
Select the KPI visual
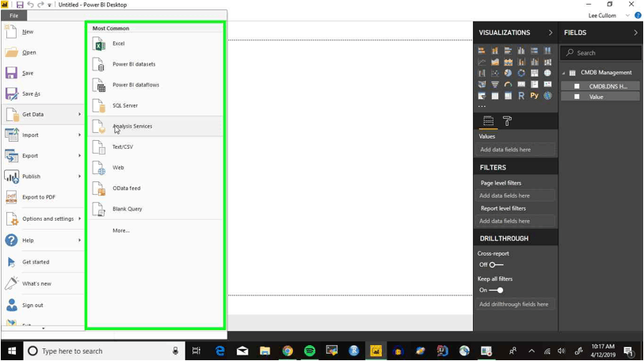547,84
